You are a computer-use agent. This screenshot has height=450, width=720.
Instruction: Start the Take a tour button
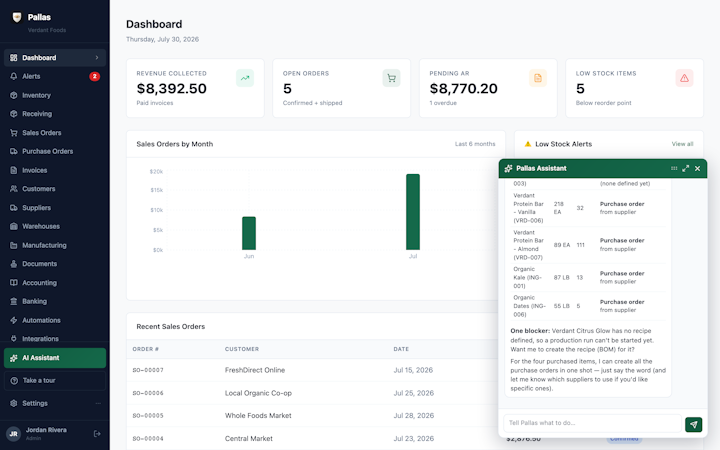tap(55, 380)
